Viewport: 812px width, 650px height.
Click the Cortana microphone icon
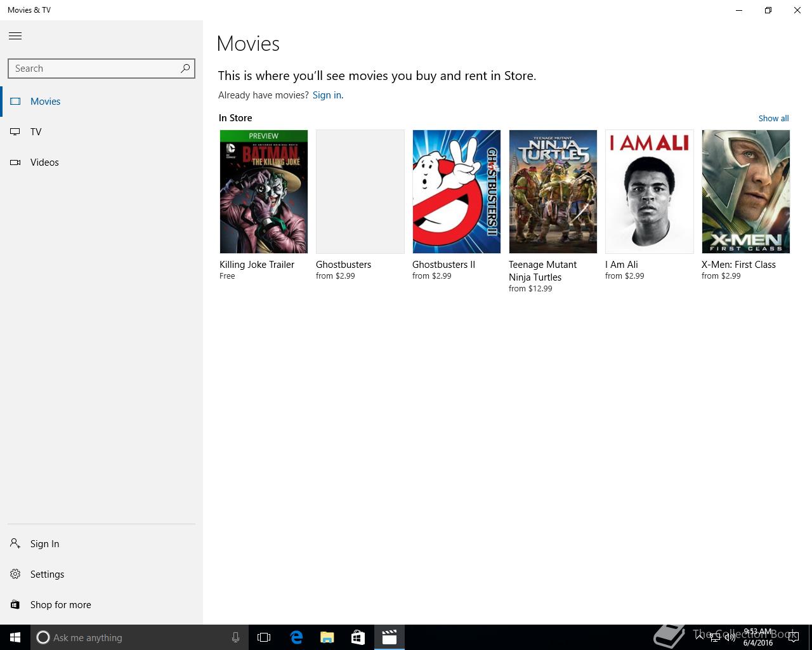(235, 637)
